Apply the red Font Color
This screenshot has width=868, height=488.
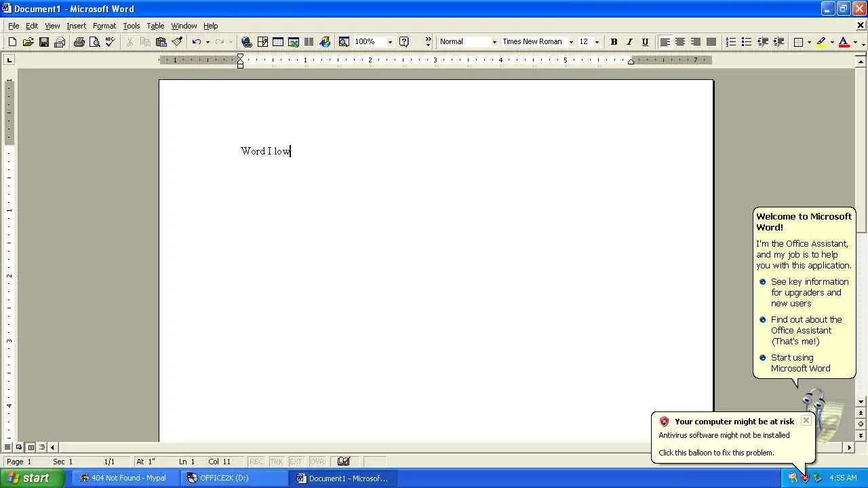[x=844, y=42]
